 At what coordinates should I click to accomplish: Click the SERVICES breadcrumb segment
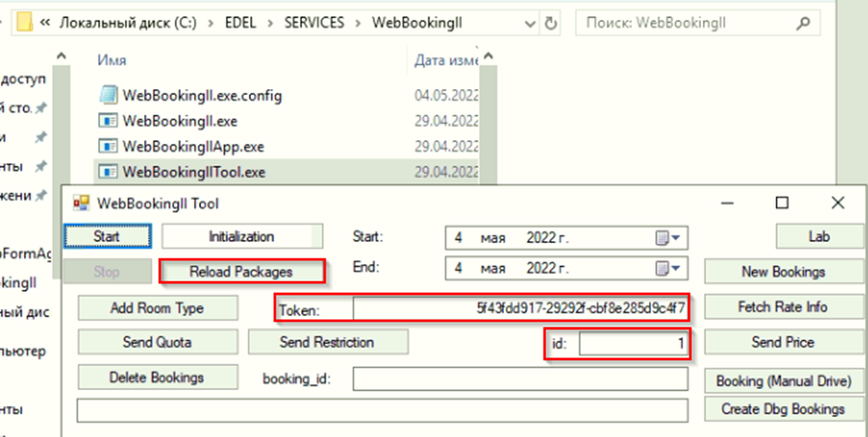pos(314,23)
